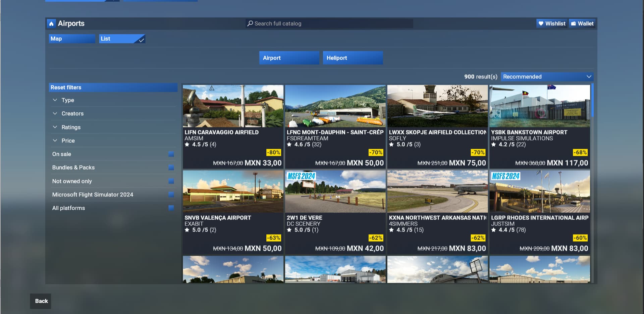Click the MXN 42,00 price text
This screenshot has width=644, height=314.
tap(365, 249)
